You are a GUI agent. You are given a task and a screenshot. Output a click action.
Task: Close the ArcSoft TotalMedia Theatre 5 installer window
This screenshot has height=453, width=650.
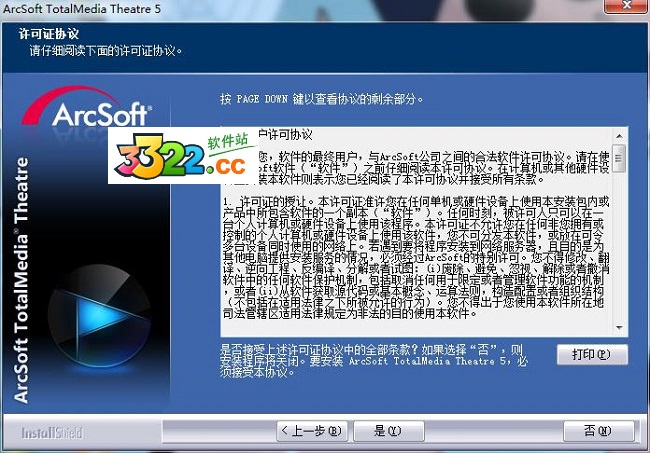tap(626, 6)
